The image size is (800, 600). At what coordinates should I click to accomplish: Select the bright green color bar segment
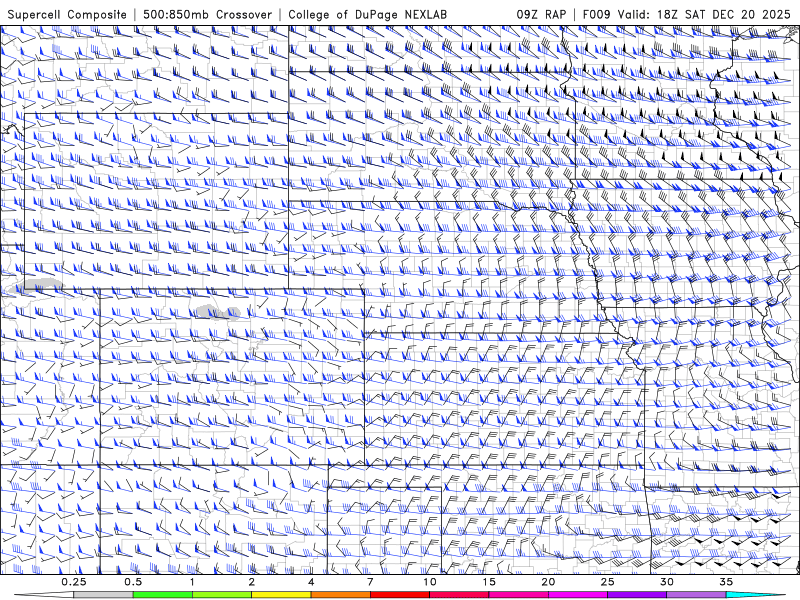point(163,595)
